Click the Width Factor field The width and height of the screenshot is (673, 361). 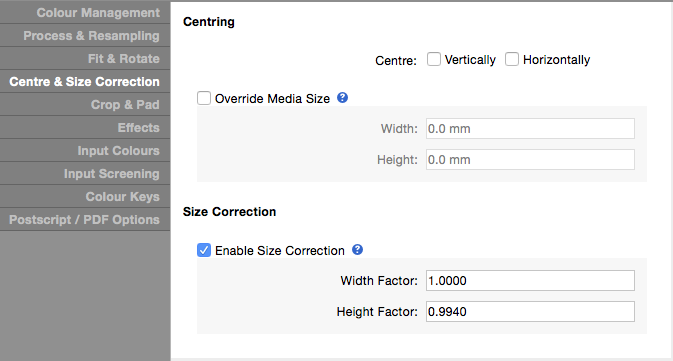530,281
